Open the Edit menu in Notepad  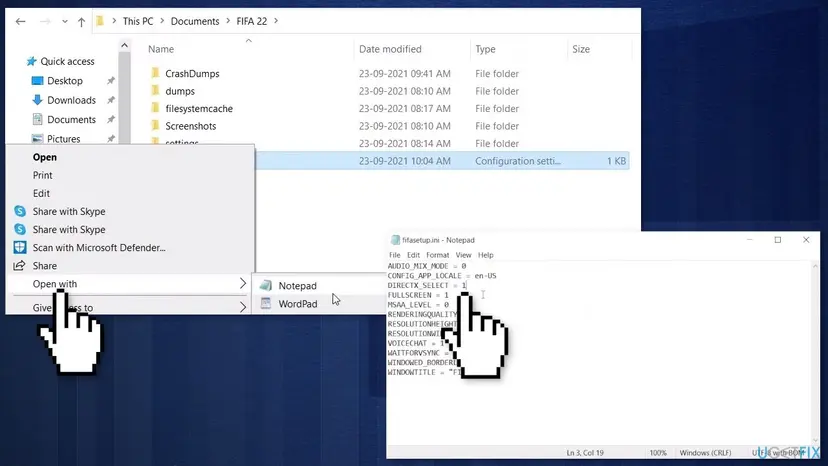click(x=413, y=255)
